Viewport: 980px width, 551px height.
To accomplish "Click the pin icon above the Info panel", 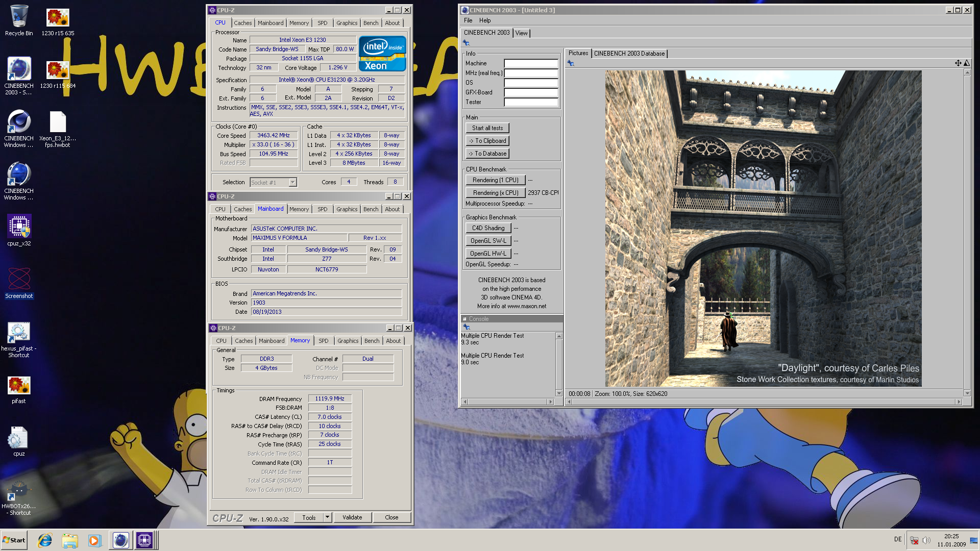I will [466, 43].
